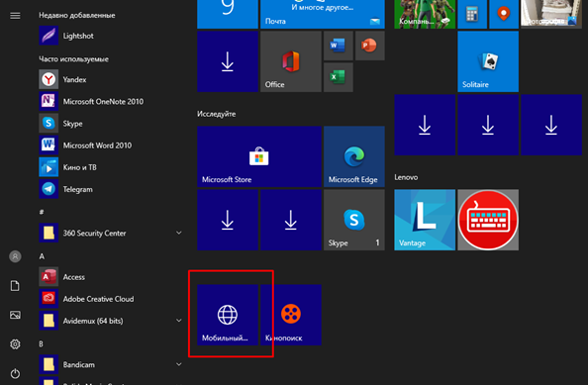Expand the Avidemux (64 bits) folder chevron
The height and width of the screenshot is (385, 588).
(x=179, y=321)
